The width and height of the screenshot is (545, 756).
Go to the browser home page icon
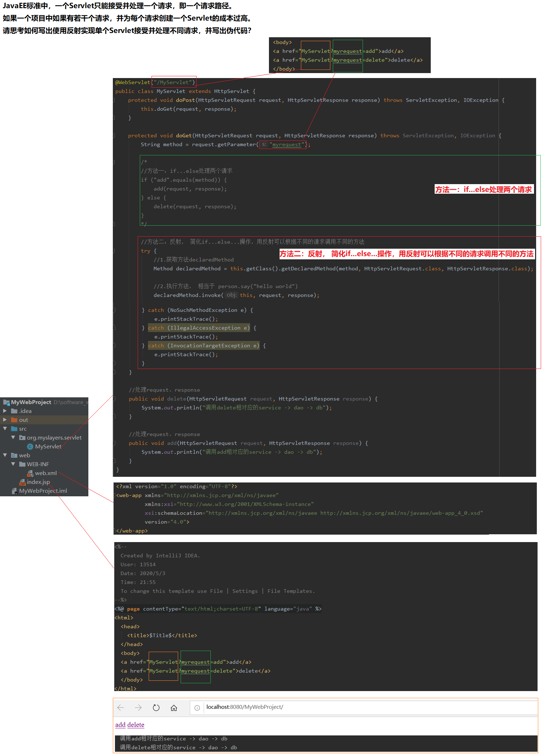tap(174, 708)
